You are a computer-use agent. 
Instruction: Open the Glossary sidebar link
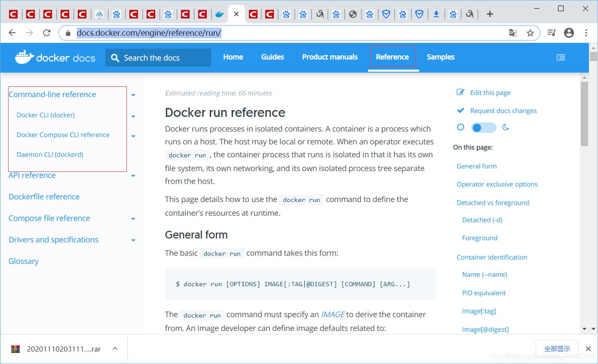24,261
